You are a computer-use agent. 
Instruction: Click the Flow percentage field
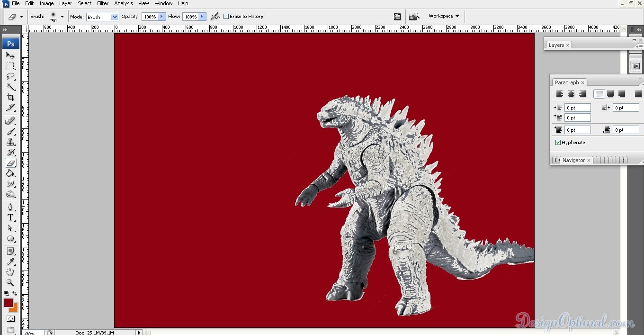click(190, 17)
